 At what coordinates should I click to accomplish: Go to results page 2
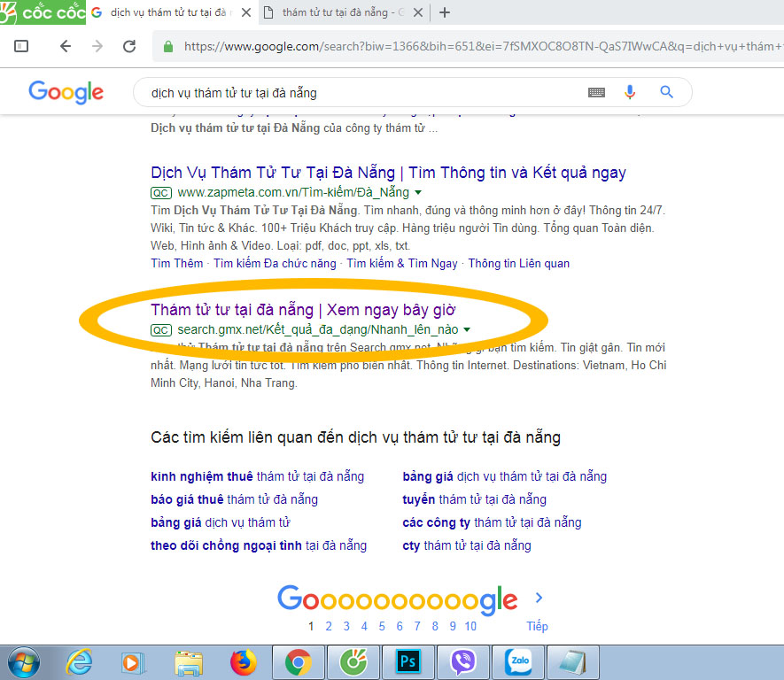(x=329, y=627)
